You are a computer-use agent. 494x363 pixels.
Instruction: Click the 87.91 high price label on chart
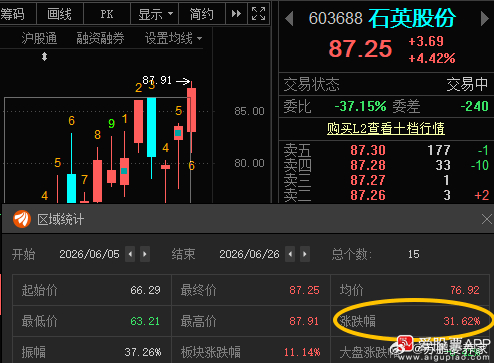coord(157,80)
